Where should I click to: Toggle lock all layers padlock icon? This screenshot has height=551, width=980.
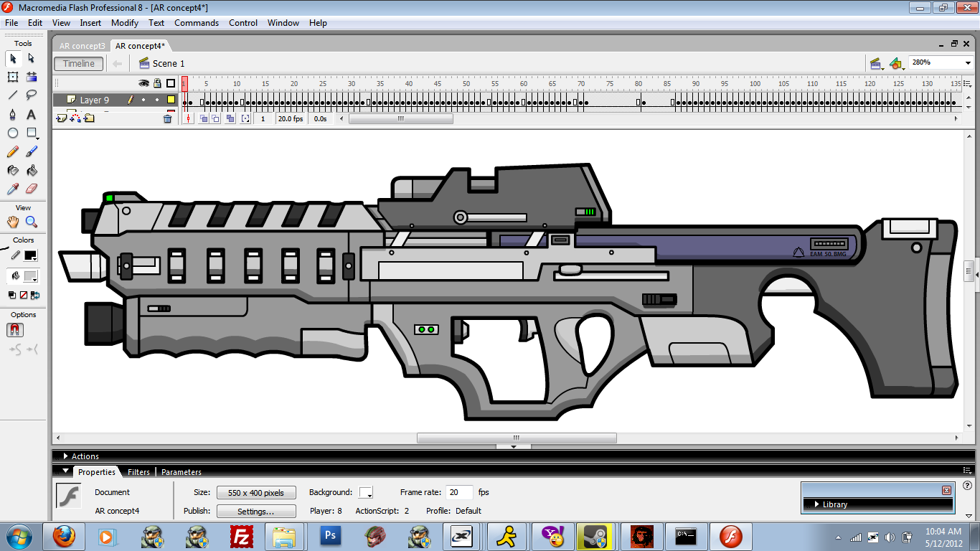coord(157,83)
